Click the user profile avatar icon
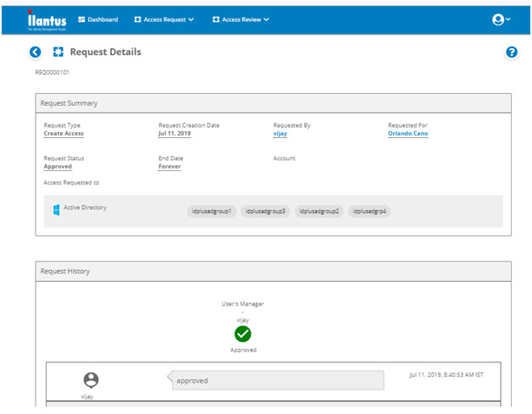This screenshot has width=532, height=414. pyautogui.click(x=498, y=19)
